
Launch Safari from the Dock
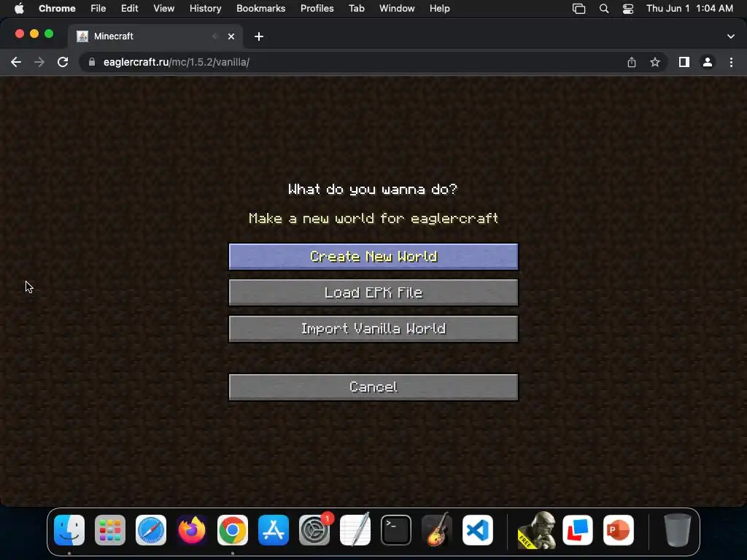click(x=151, y=530)
